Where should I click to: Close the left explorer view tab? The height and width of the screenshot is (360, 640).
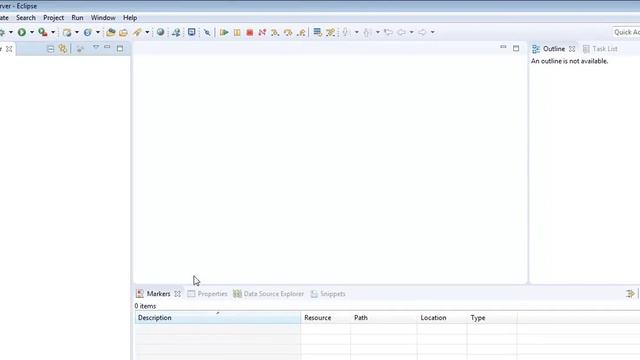click(x=9, y=49)
